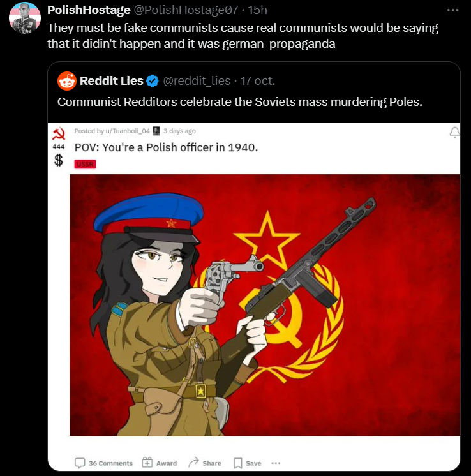Open the @PolishHostage07 handle link

tap(186, 10)
